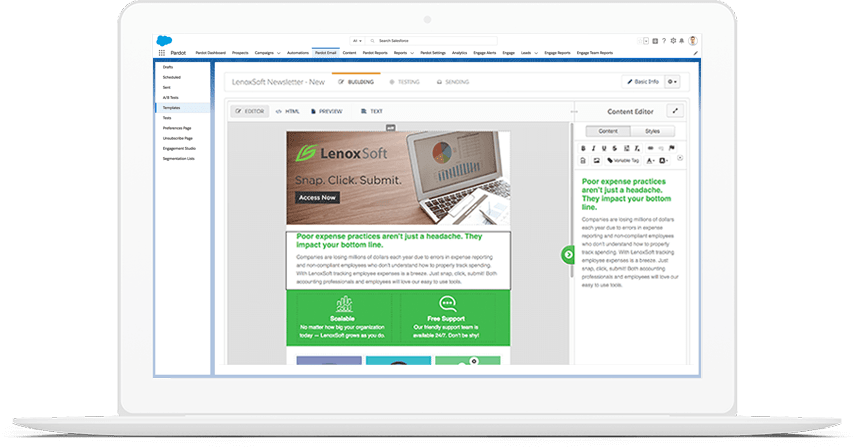Viewport: 857px width, 447px height.
Task: Clear formatting with the Tx icon
Action: click(637, 148)
